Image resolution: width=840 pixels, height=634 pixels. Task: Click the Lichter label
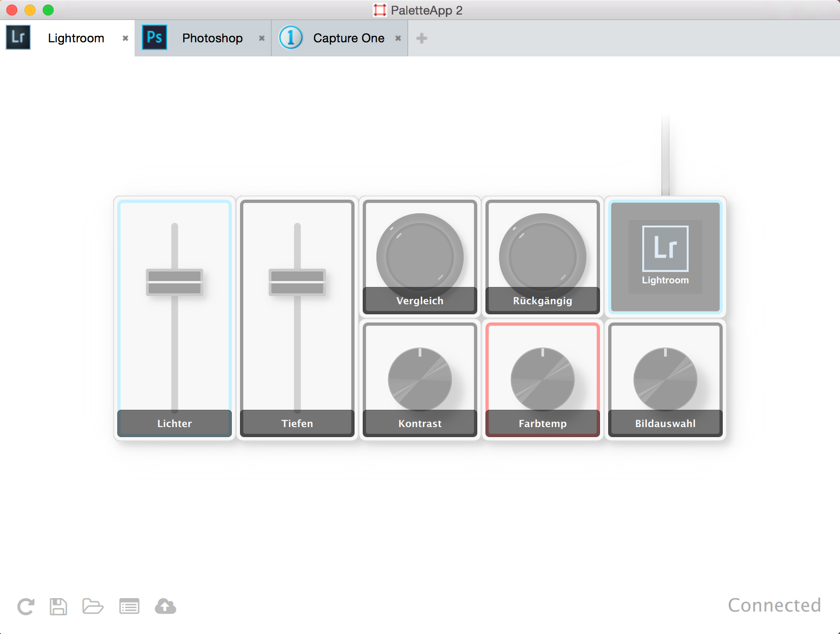[x=175, y=423]
